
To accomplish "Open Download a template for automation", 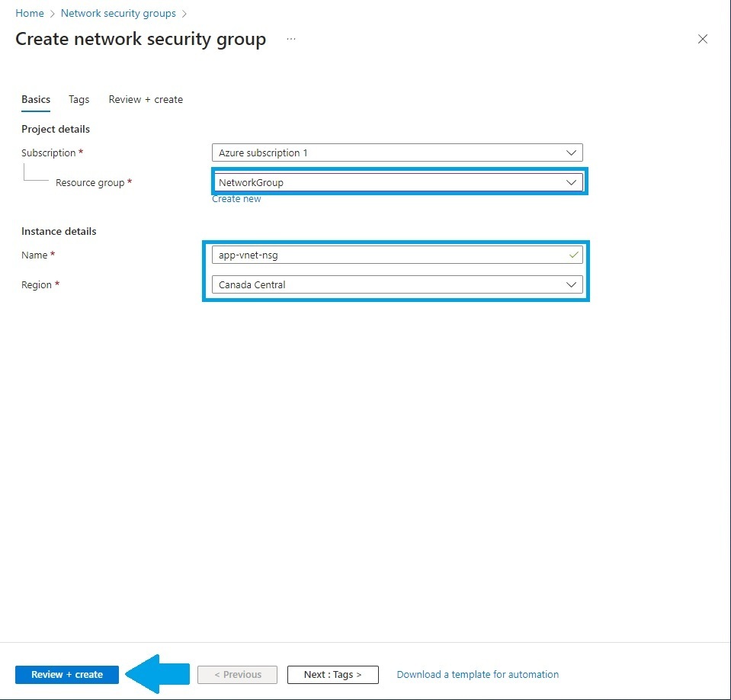I will click(x=477, y=674).
